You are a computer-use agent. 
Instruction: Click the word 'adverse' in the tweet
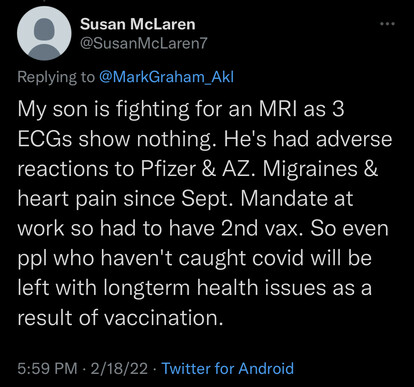click(354, 139)
